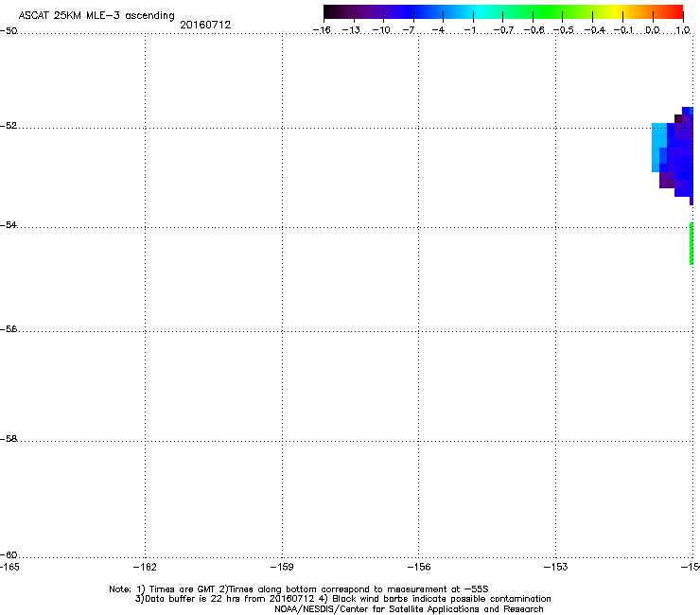Click the dark purple data patch near -53
This screenshot has width=700, height=615.
pos(667,181)
